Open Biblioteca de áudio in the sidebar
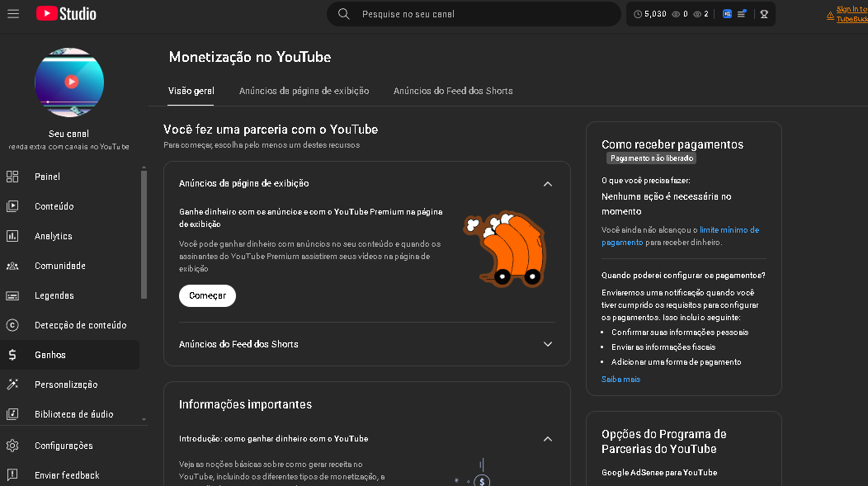Viewport: 868px width, 486px height. click(x=70, y=414)
